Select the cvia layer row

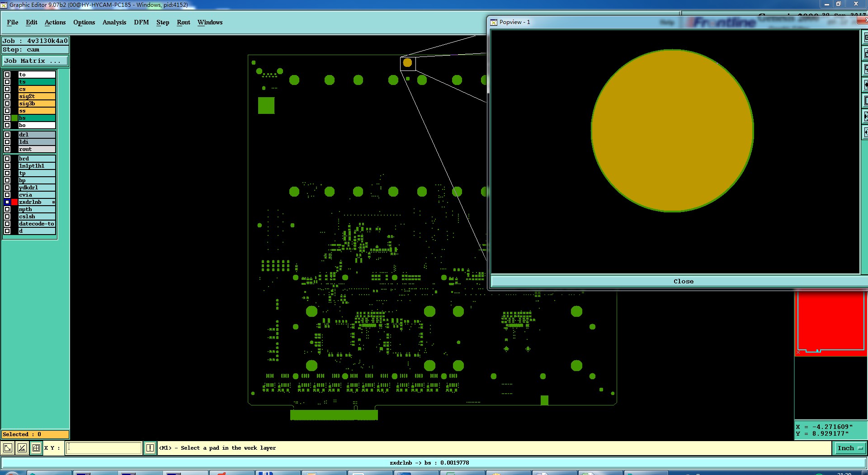tap(37, 195)
